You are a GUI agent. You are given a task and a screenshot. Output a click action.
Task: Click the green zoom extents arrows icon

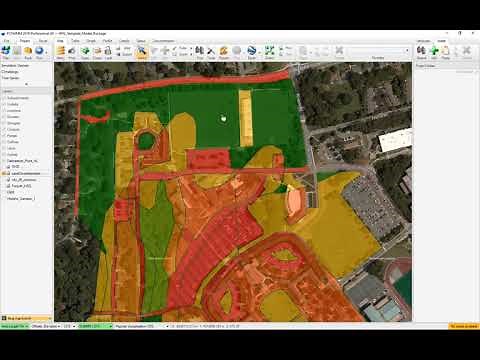click(x=269, y=51)
